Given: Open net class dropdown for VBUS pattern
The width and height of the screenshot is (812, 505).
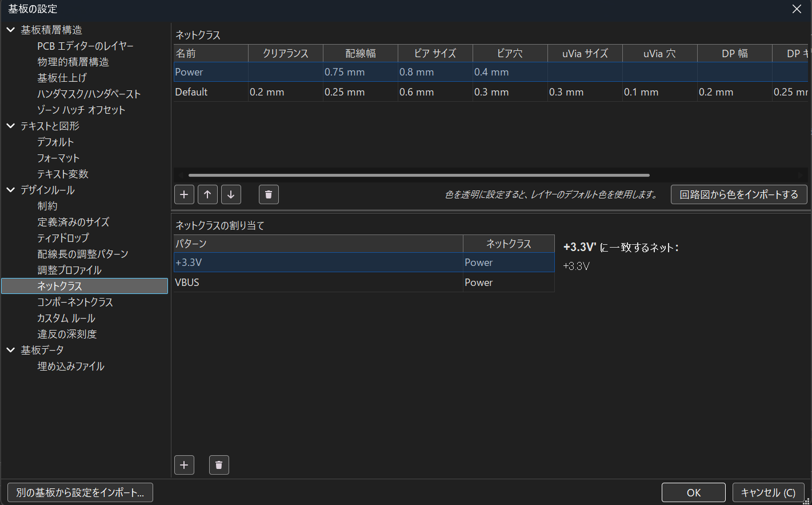Looking at the screenshot, I should click(509, 283).
